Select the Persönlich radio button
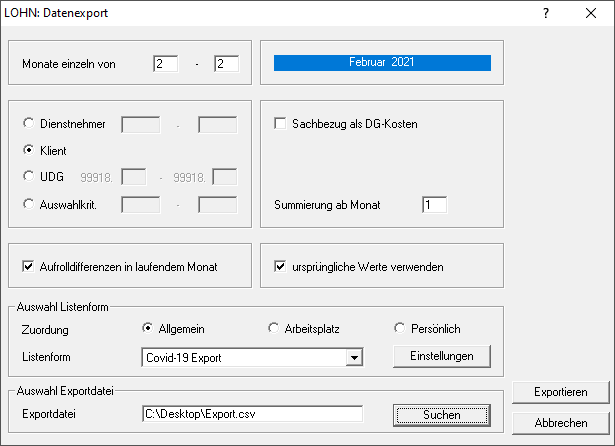615x446 pixels. point(400,328)
